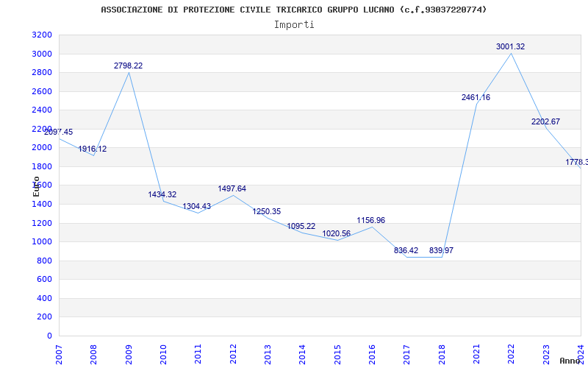The width and height of the screenshot is (588, 368).
Task: Click the 3200 y-axis value
Action: point(42,35)
